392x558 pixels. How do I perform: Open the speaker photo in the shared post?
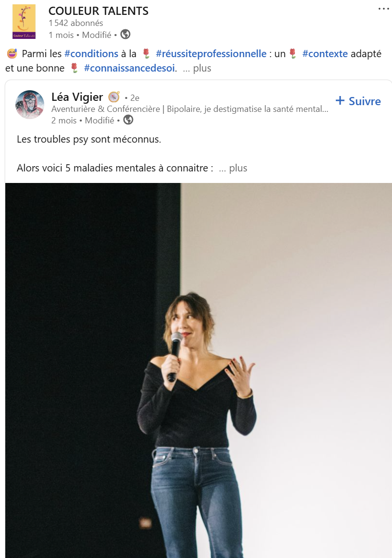(198, 370)
